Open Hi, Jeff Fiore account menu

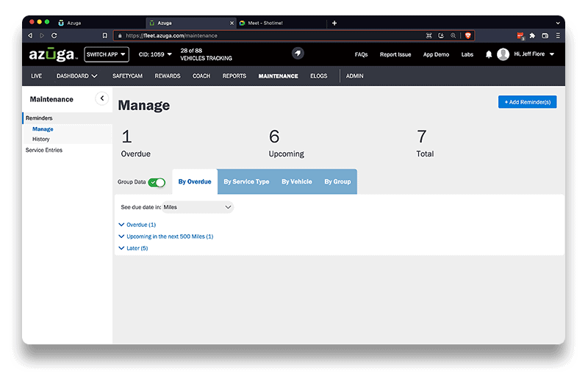(534, 54)
